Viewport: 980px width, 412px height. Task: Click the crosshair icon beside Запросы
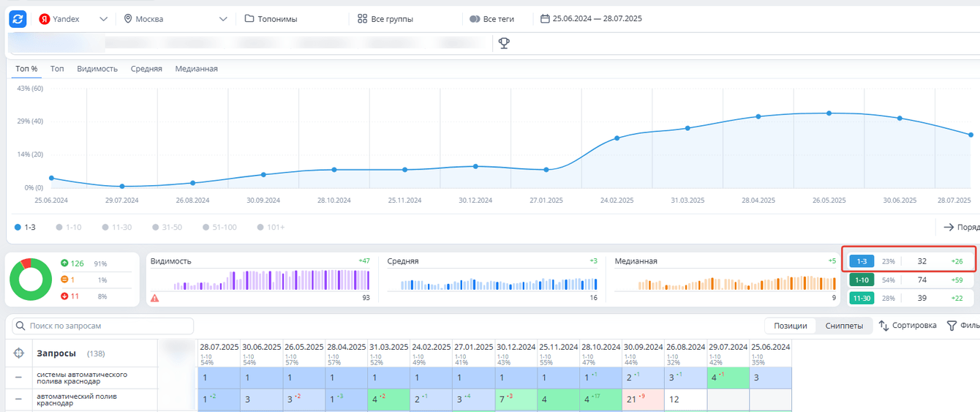[19, 353]
